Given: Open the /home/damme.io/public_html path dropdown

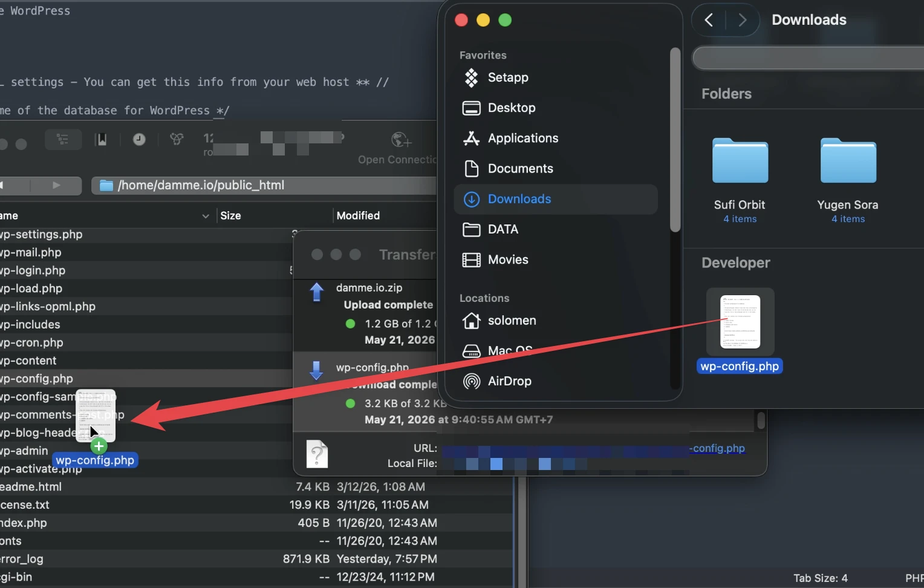Looking at the screenshot, I should 264,185.
